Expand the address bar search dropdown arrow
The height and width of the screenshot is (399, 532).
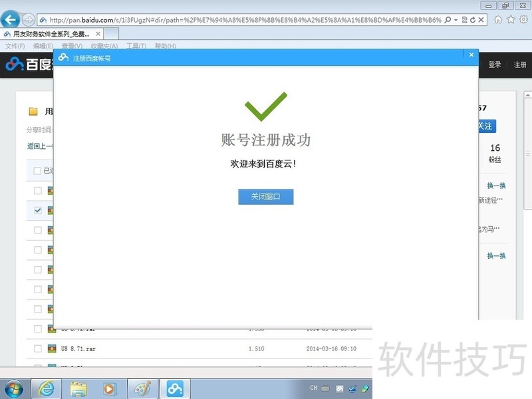[456, 20]
